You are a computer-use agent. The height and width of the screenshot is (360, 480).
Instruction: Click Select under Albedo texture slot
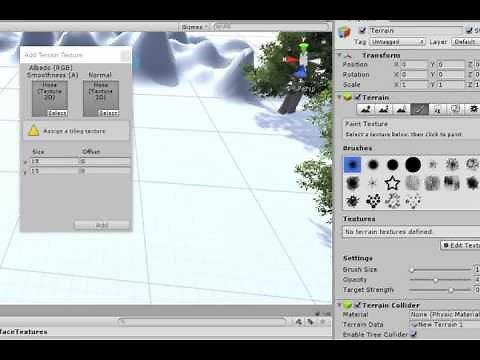[57, 113]
